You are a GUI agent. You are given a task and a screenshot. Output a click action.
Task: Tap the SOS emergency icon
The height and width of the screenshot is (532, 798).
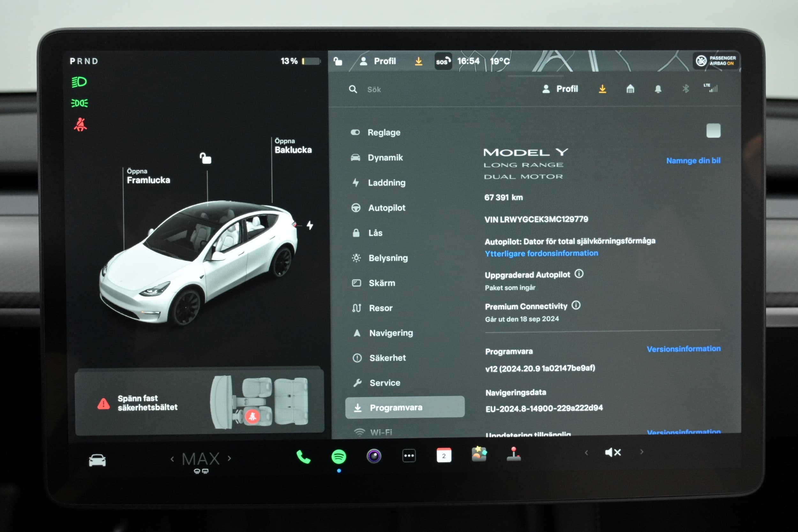pos(443,61)
